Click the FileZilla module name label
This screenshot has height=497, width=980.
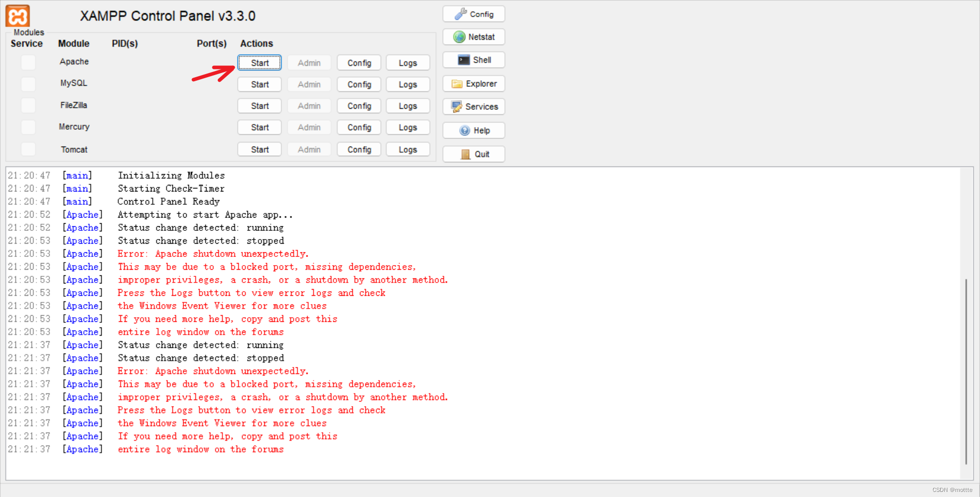[x=74, y=105]
